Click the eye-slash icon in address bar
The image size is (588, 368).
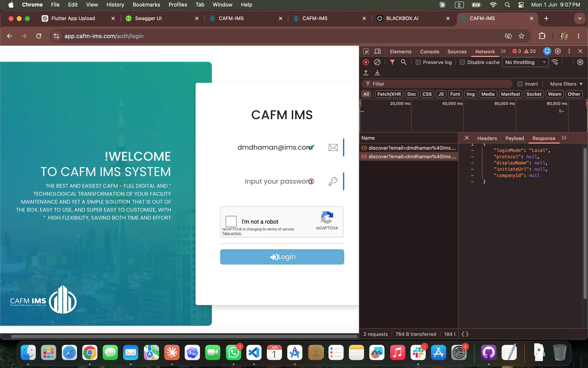(x=508, y=36)
